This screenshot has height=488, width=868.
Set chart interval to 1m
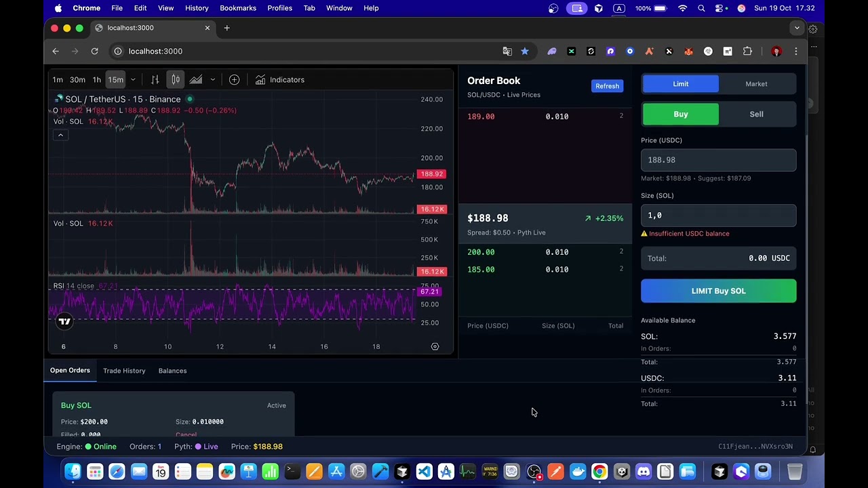coord(58,80)
